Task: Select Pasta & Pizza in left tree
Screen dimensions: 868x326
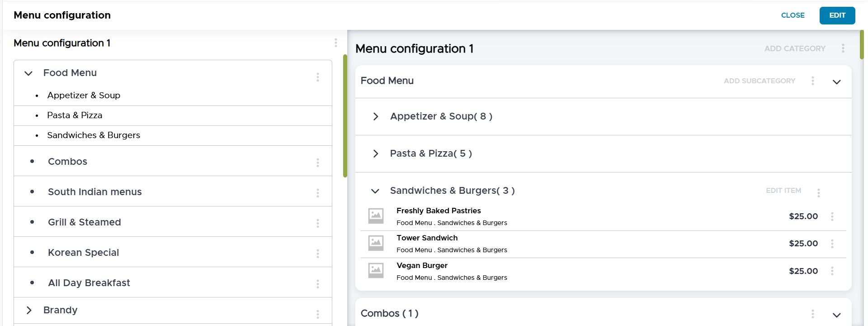Action: pos(75,115)
